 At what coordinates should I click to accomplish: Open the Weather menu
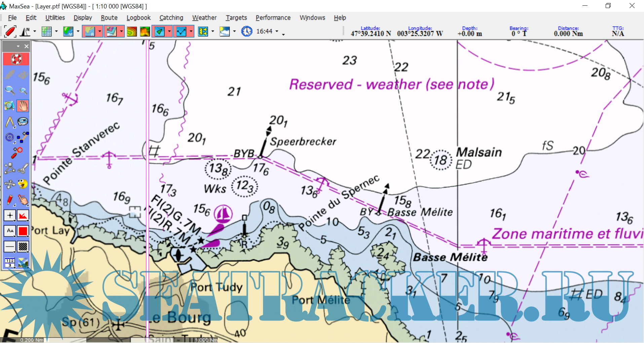[204, 18]
